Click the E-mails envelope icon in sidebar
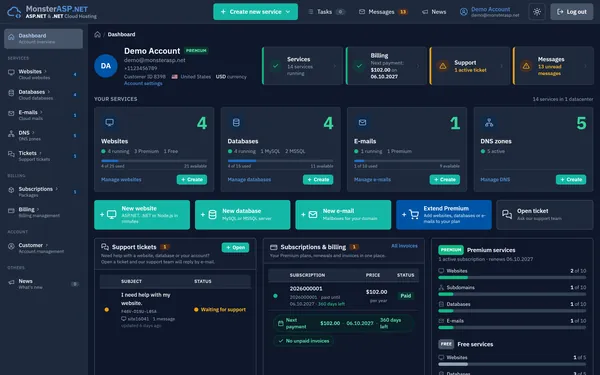This screenshot has width=600, height=375. pos(11,113)
